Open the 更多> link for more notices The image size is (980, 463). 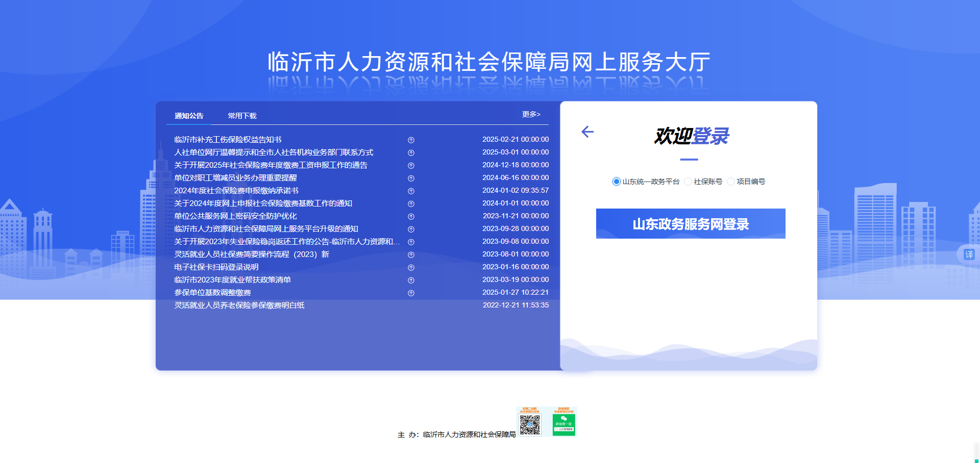coord(531,114)
